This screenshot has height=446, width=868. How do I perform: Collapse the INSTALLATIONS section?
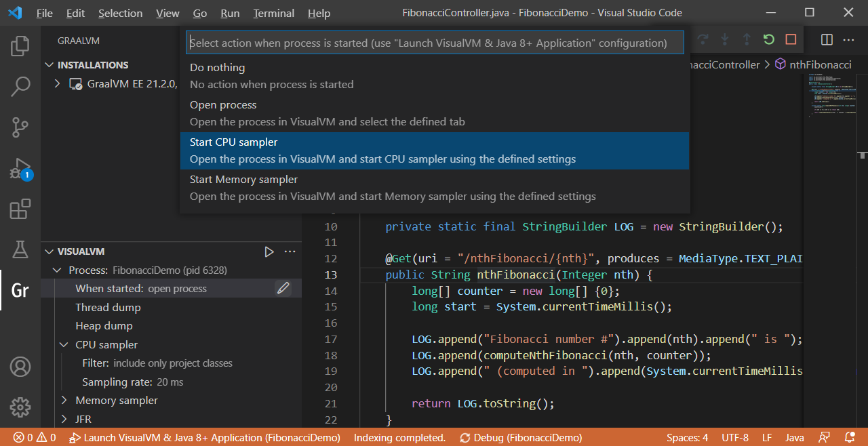point(49,65)
